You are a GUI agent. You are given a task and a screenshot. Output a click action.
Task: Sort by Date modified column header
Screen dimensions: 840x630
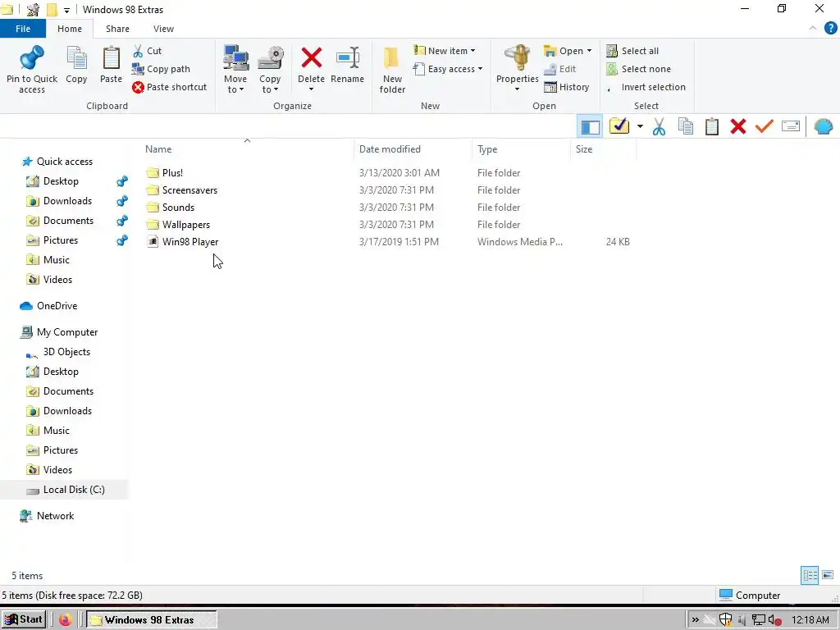pos(390,149)
